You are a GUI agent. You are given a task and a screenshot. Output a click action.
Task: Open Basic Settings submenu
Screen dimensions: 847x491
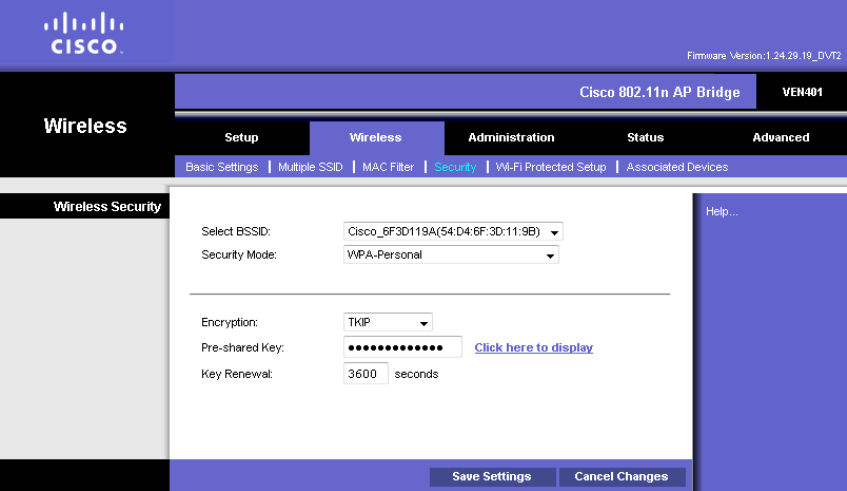click(x=222, y=167)
